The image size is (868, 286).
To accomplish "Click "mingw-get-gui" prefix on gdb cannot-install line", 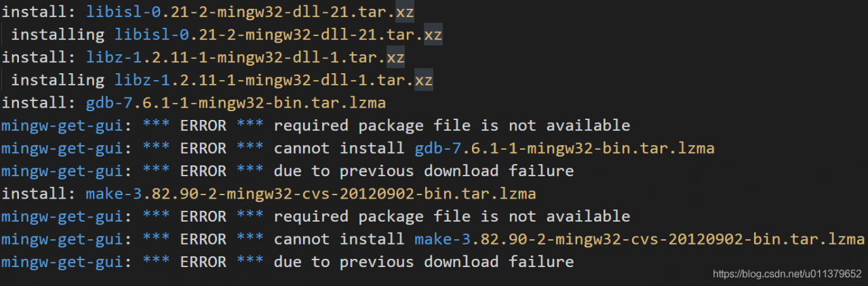I will [x=61, y=148].
